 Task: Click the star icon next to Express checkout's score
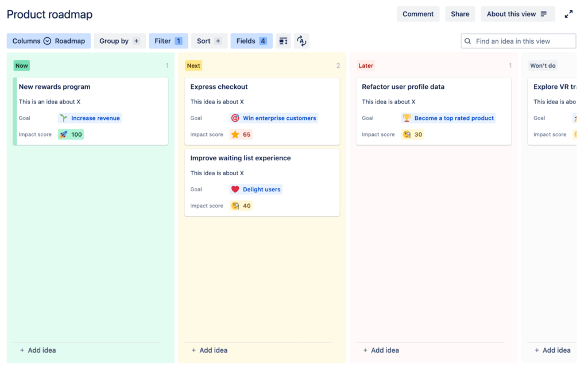[x=235, y=134]
